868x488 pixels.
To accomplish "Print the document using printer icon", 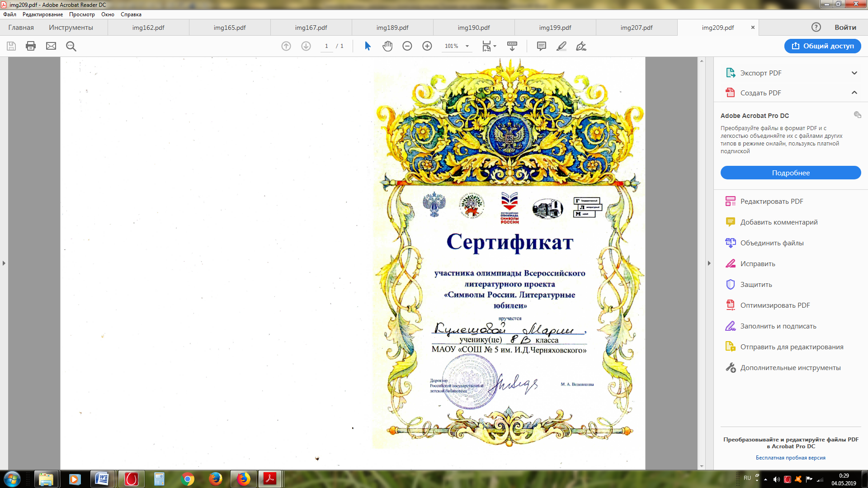I will point(31,46).
